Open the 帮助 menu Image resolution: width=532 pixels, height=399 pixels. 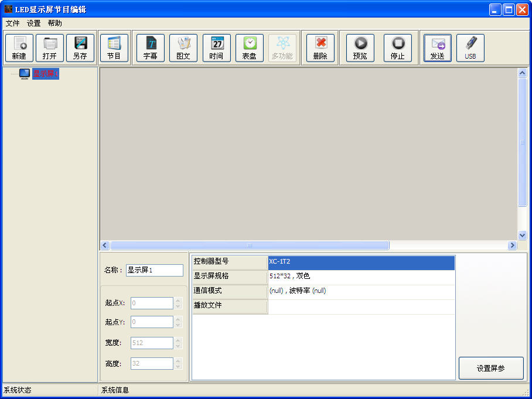pyautogui.click(x=54, y=23)
